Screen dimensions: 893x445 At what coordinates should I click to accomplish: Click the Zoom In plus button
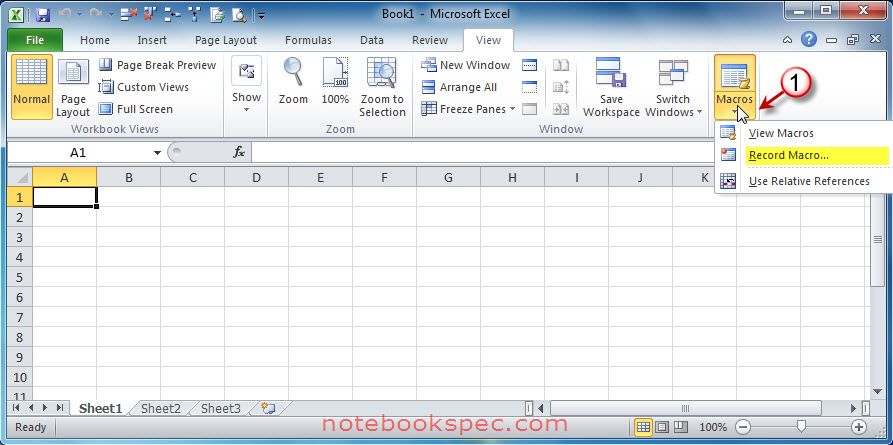pyautogui.click(x=859, y=427)
